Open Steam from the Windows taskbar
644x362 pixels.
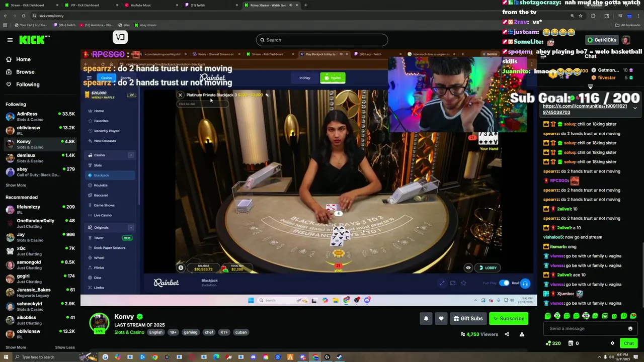tap(339, 357)
